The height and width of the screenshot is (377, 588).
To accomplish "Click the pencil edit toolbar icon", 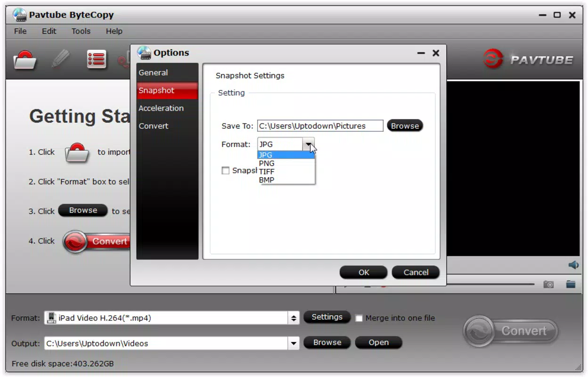I will coord(61,60).
